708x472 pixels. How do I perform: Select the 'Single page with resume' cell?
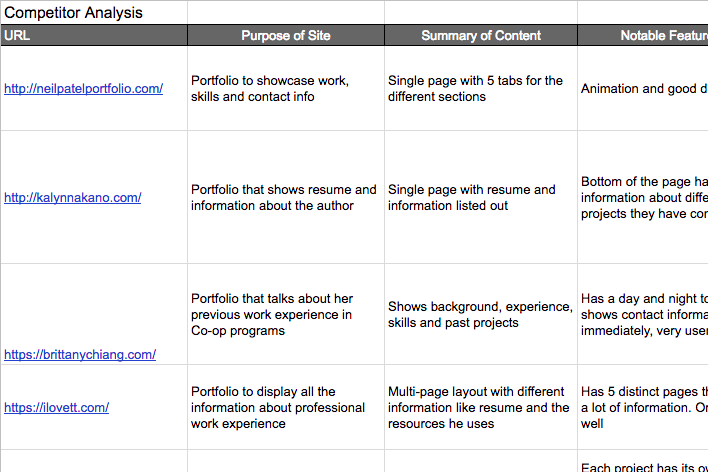click(481, 198)
